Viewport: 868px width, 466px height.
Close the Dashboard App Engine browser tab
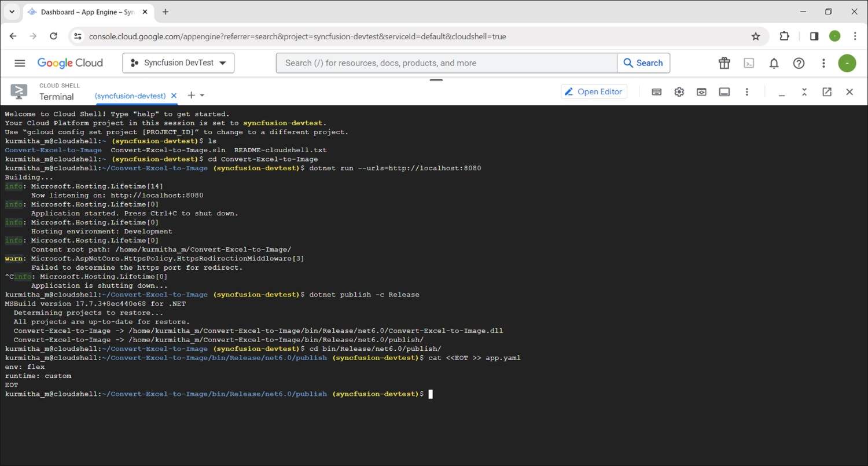click(145, 12)
